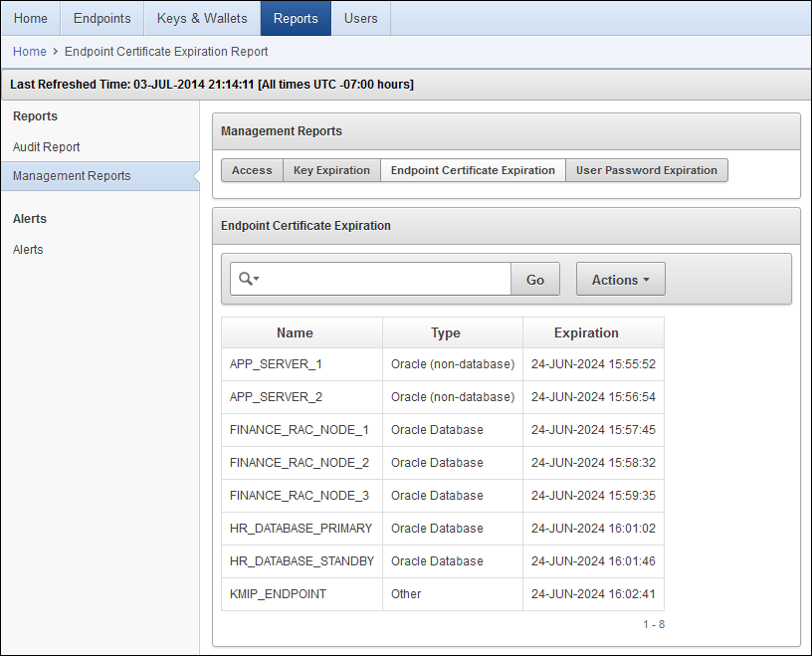The image size is (812, 656).
Task: Select KMIP_ENDPOINT name cell
Action: (302, 594)
